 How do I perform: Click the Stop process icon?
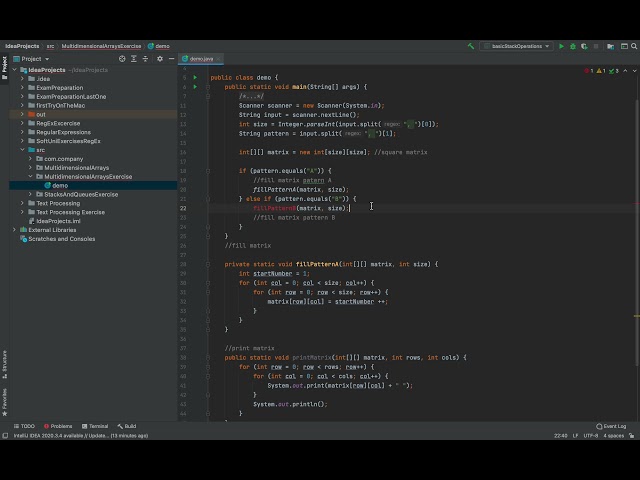click(x=596, y=46)
